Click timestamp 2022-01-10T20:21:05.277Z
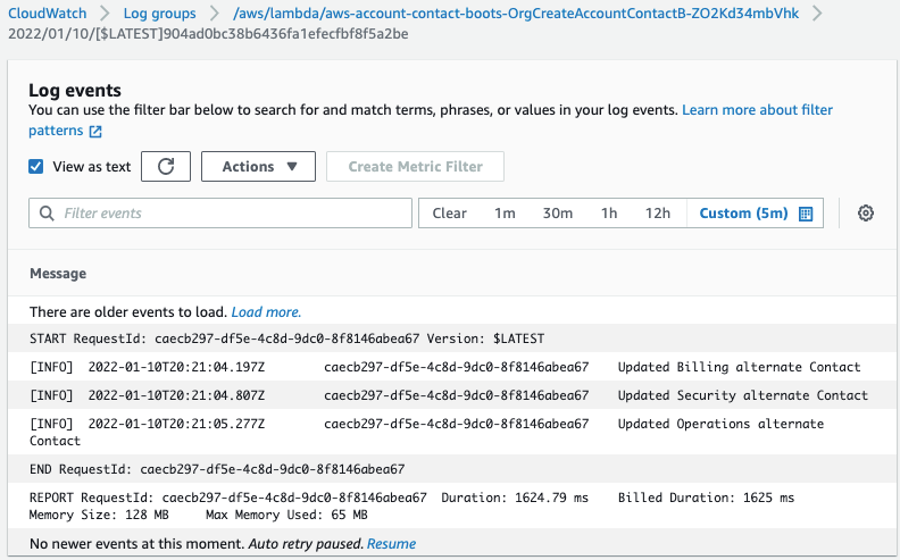This screenshot has width=902, height=560. (x=177, y=424)
